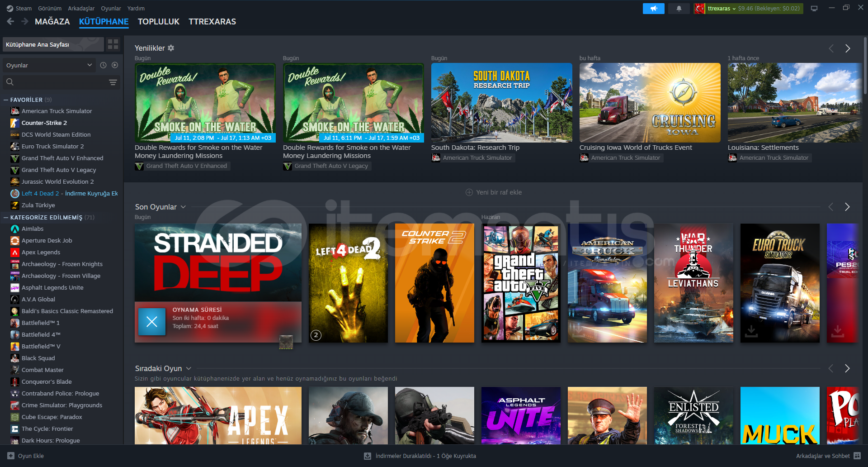Click the library page vertical scrollbar
The height and width of the screenshot is (467, 868).
tap(865, 66)
